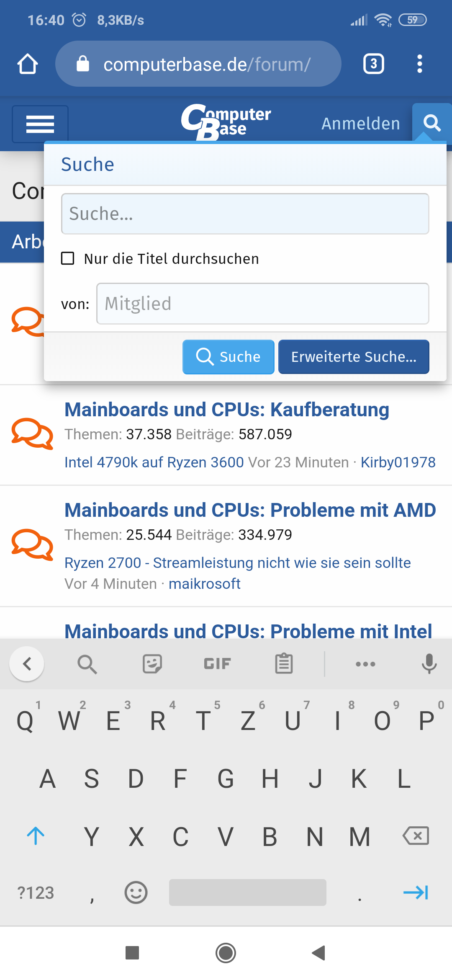
Task: Start voice input with microphone icon
Action: (429, 664)
